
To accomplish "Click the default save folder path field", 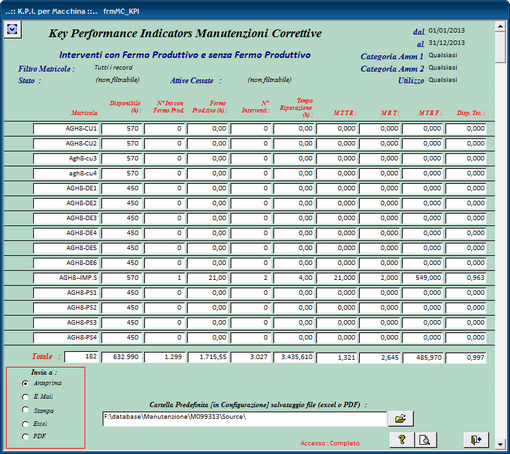I will point(244,419).
